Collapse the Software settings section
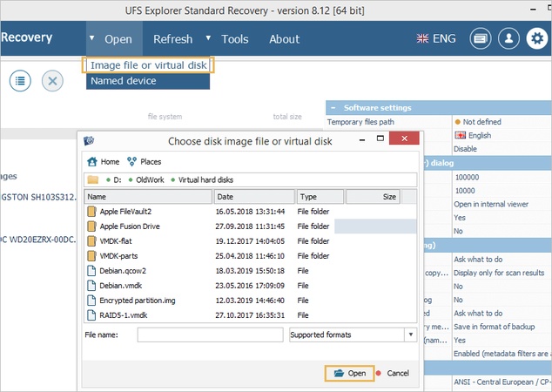This screenshot has height=392, width=552. pyautogui.click(x=333, y=108)
